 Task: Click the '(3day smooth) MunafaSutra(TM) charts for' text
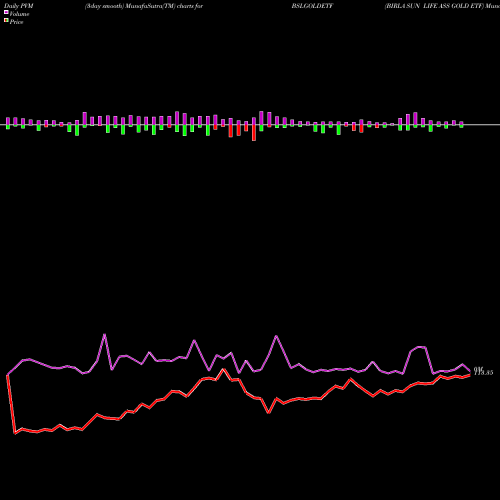[x=144, y=6]
